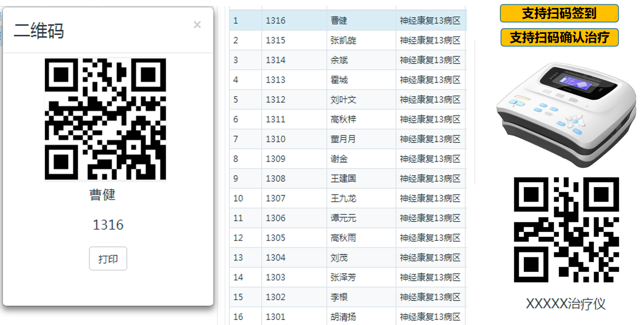Screen dimensions: 644x325
Task: Select the number 1316 in the dialog
Action: click(x=108, y=225)
